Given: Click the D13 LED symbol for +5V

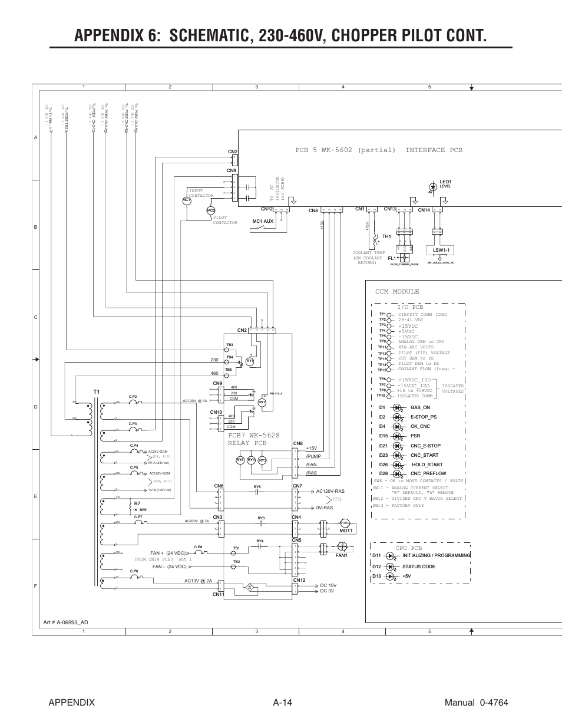Looking at the screenshot, I should click(x=391, y=576).
